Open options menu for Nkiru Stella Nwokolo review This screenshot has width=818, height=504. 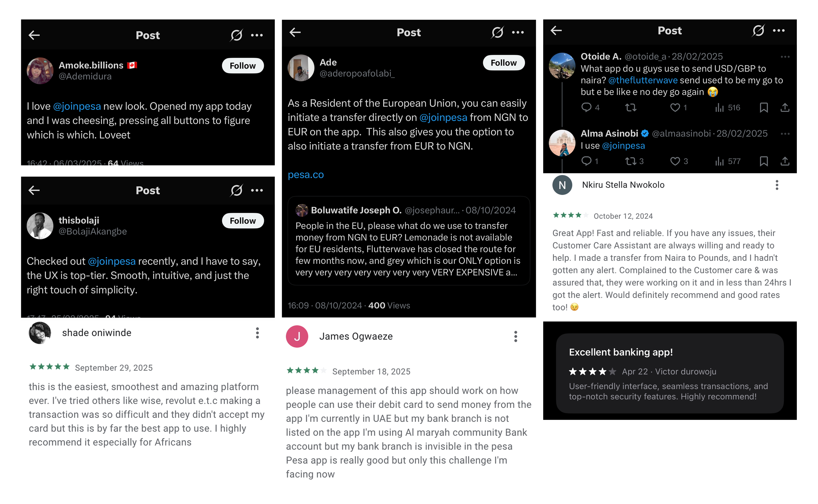tap(777, 185)
